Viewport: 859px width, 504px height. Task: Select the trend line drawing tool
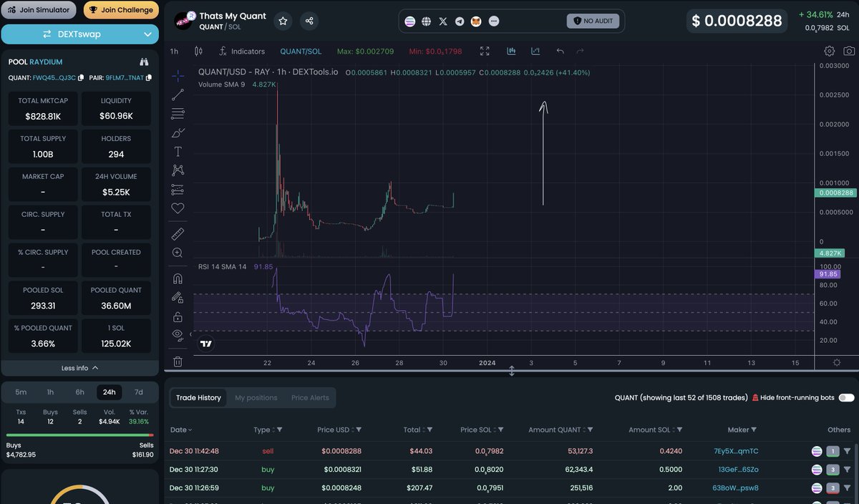[x=178, y=94]
